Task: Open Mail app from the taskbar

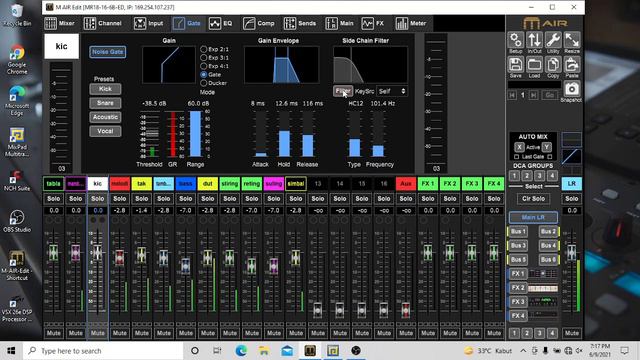Action: pyautogui.click(x=287, y=351)
